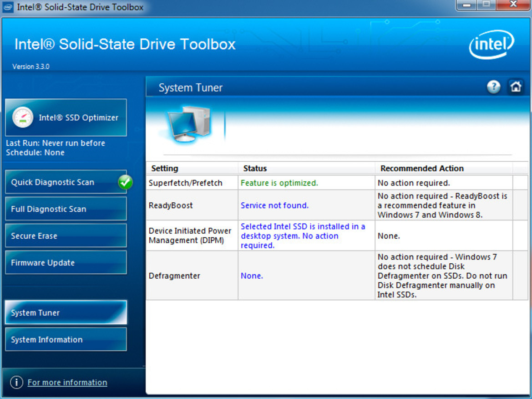Select the ReadyBoost setting row
This screenshot has height=399, width=532.
click(x=337, y=205)
